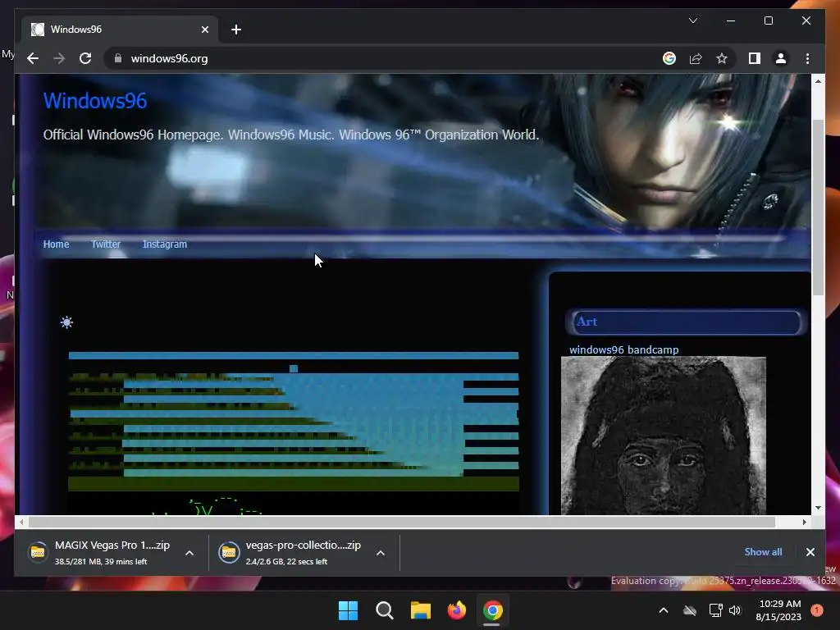This screenshot has width=840, height=630.
Task: Click the vertical scrollbar thumb
Action: (x=818, y=207)
